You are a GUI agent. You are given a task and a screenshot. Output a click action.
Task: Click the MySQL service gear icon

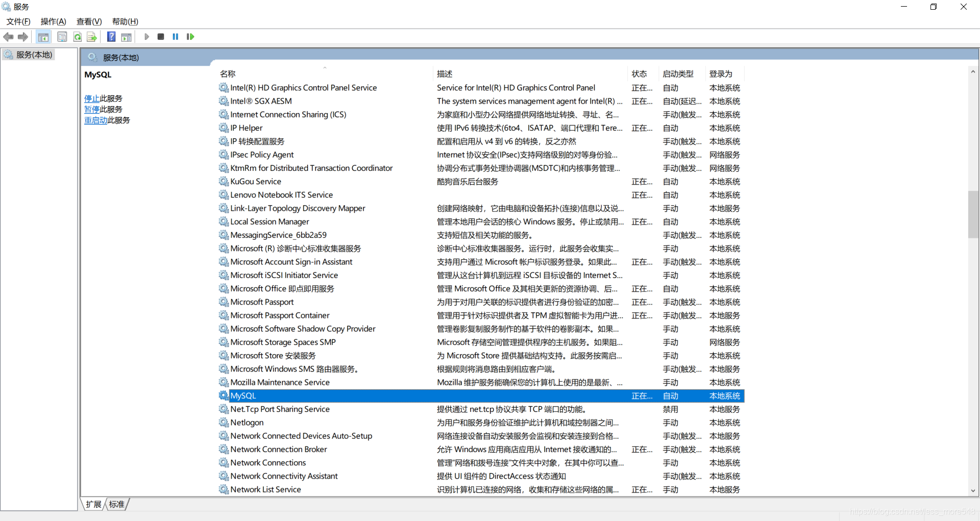coord(224,395)
